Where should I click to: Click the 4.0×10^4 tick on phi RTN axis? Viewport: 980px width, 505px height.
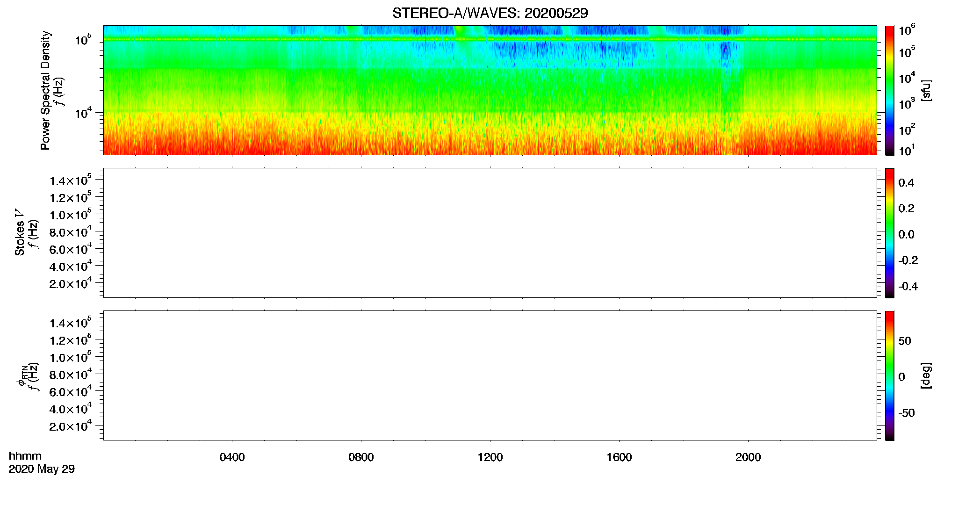click(x=71, y=408)
